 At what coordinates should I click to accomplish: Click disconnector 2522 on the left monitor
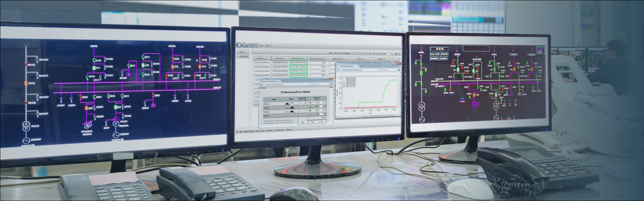(x=153, y=95)
